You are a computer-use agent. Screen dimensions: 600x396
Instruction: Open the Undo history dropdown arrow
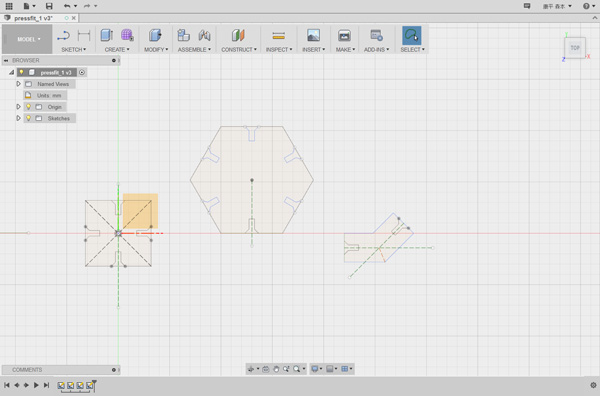(x=75, y=6)
